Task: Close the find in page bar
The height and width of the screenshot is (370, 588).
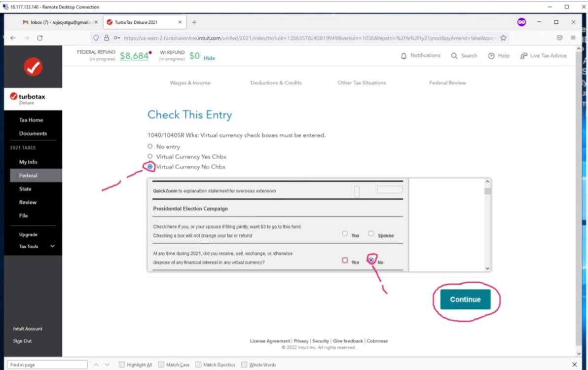Action: [575, 365]
